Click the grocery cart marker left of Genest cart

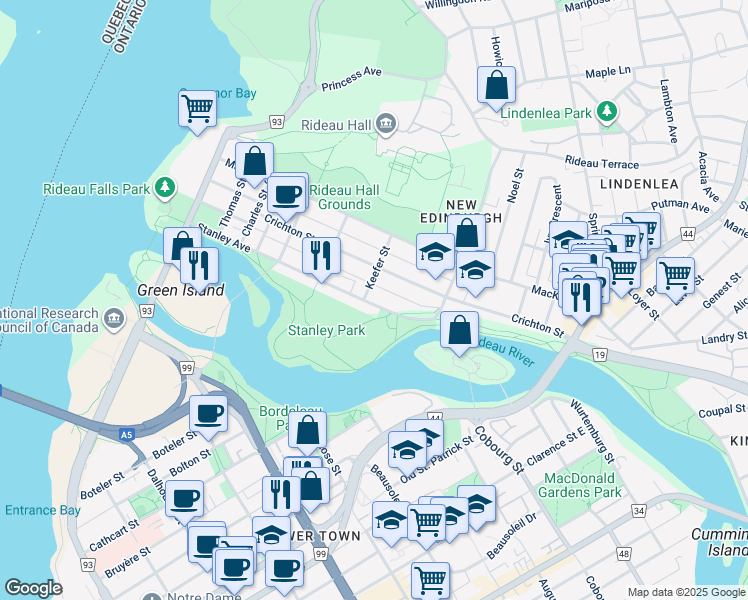[x=622, y=270]
